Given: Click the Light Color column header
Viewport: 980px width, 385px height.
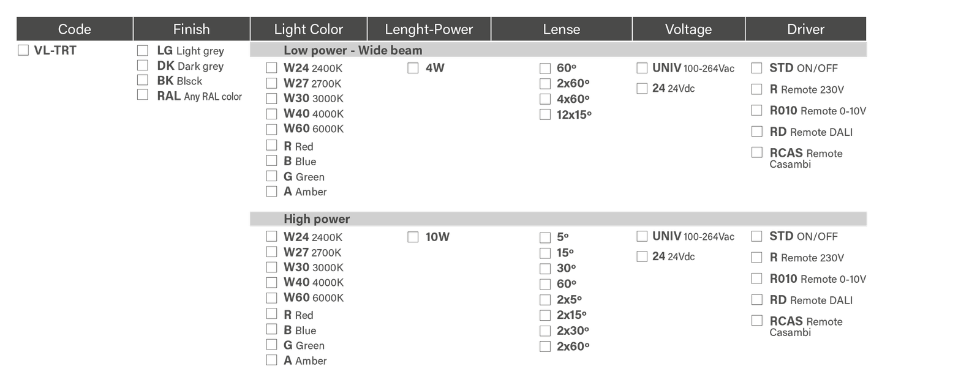Looking at the screenshot, I should (308, 29).
